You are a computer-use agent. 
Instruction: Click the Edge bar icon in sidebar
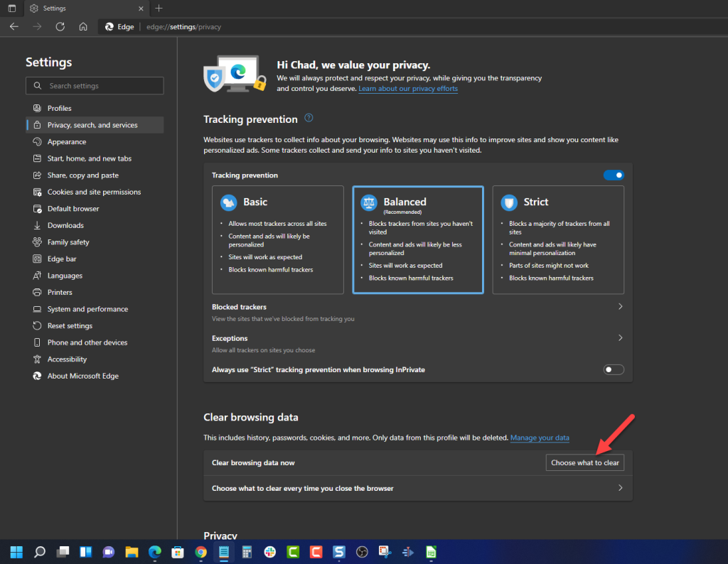point(37,259)
